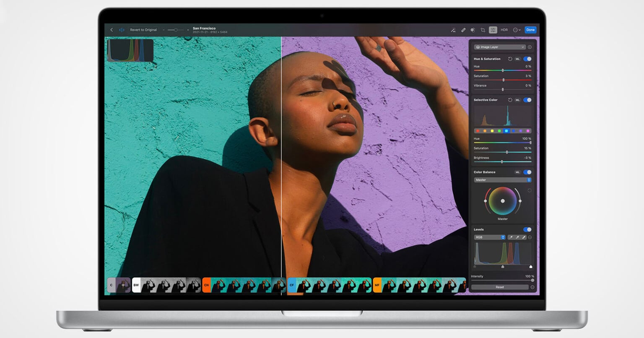Click the ML button for Color Balance
This screenshot has height=338, width=644.
coord(517,172)
